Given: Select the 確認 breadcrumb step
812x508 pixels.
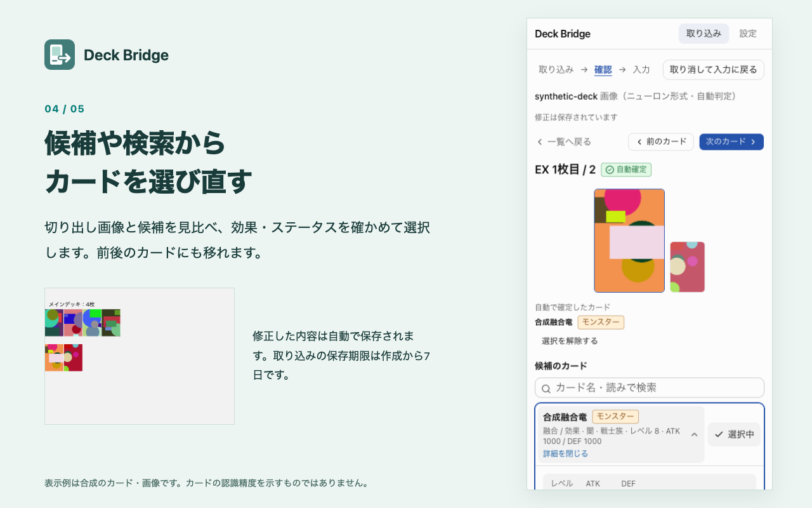Looking at the screenshot, I should [x=603, y=70].
